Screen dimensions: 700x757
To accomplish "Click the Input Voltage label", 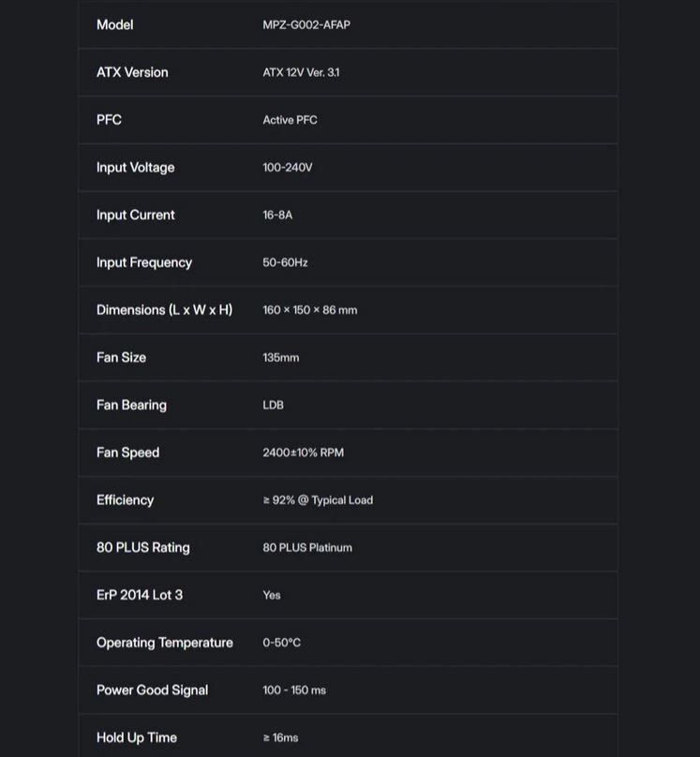I will click(135, 168).
